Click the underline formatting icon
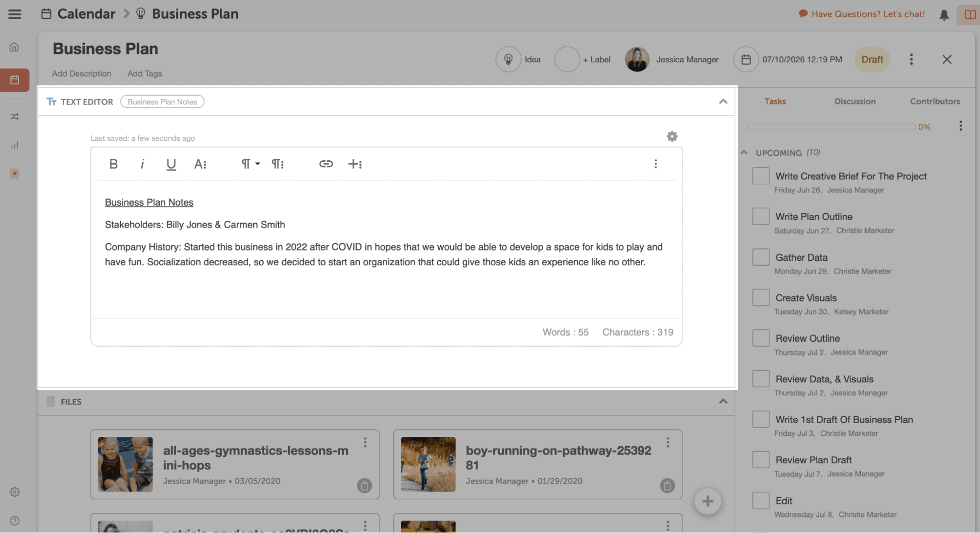 [171, 164]
